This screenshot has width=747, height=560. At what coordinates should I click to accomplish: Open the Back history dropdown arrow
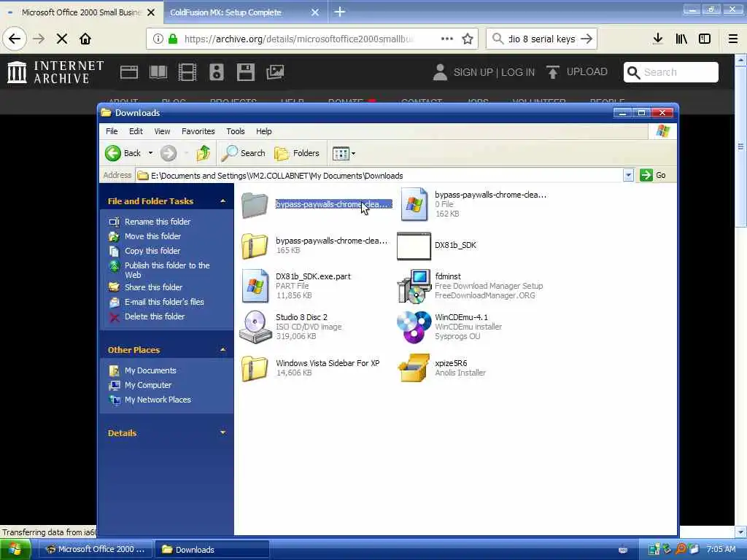coord(150,153)
